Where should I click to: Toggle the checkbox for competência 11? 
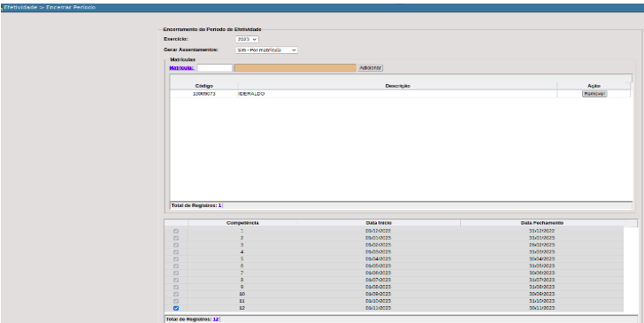point(176,301)
